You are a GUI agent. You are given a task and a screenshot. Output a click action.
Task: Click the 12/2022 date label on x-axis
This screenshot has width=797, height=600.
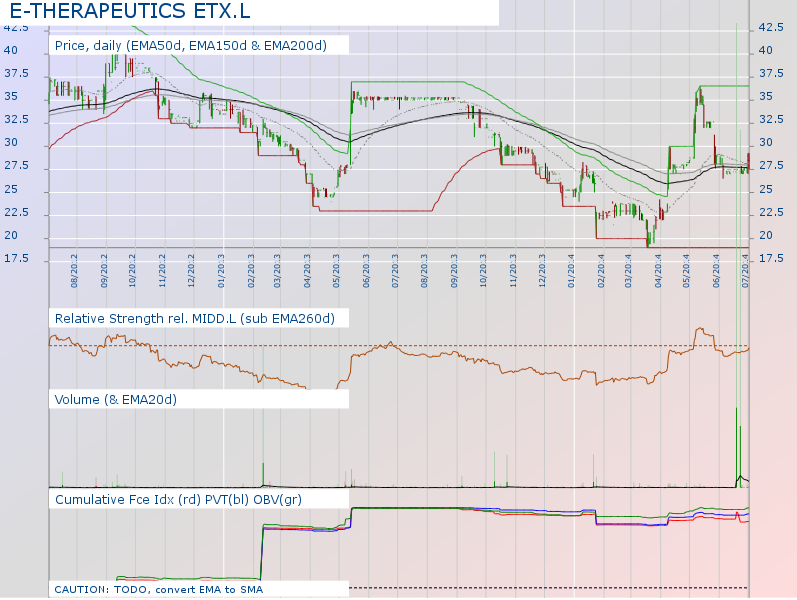pos(191,271)
